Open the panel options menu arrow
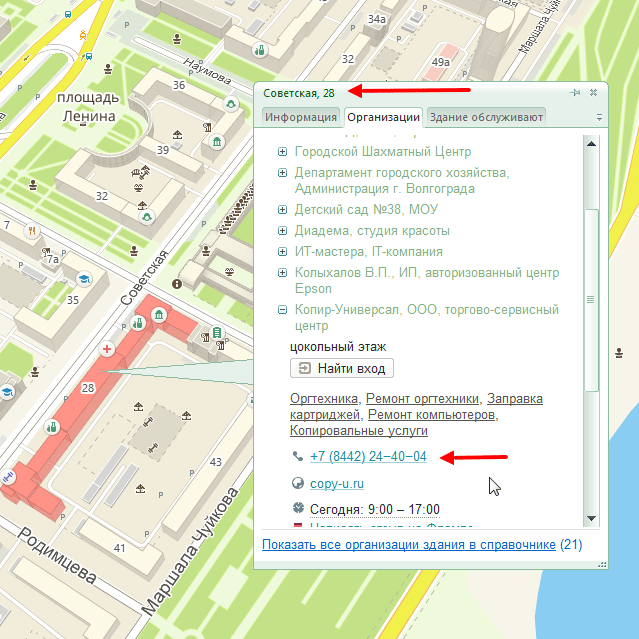This screenshot has width=639, height=639. [599, 117]
